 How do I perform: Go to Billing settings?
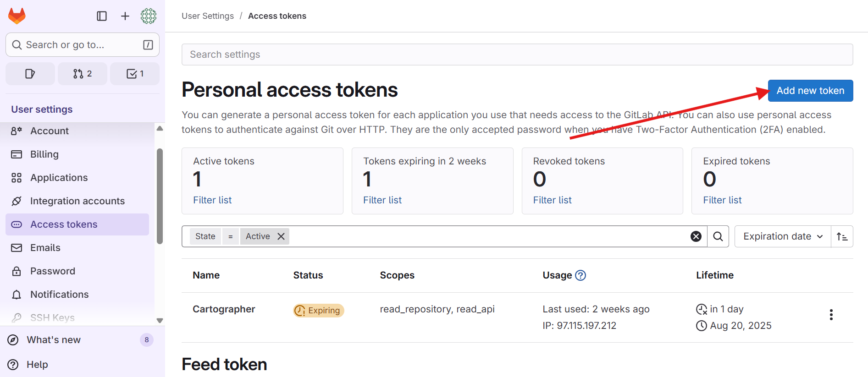pos(77,154)
